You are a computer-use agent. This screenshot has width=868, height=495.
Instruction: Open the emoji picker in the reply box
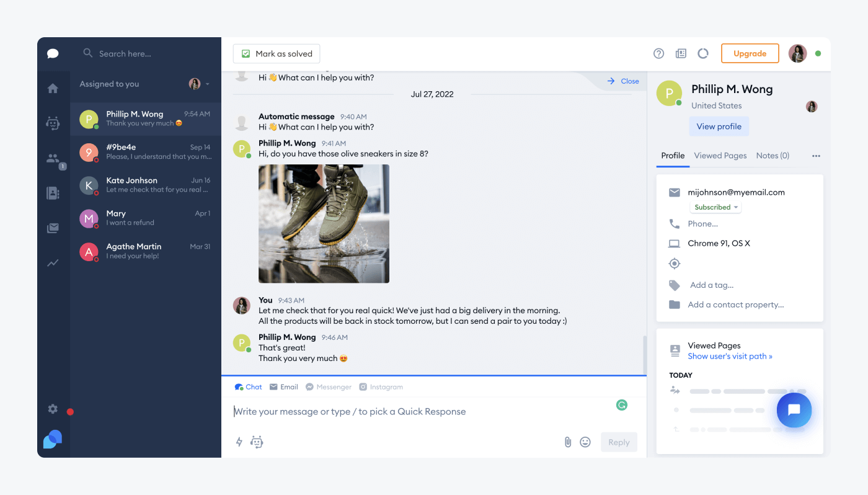click(x=585, y=442)
